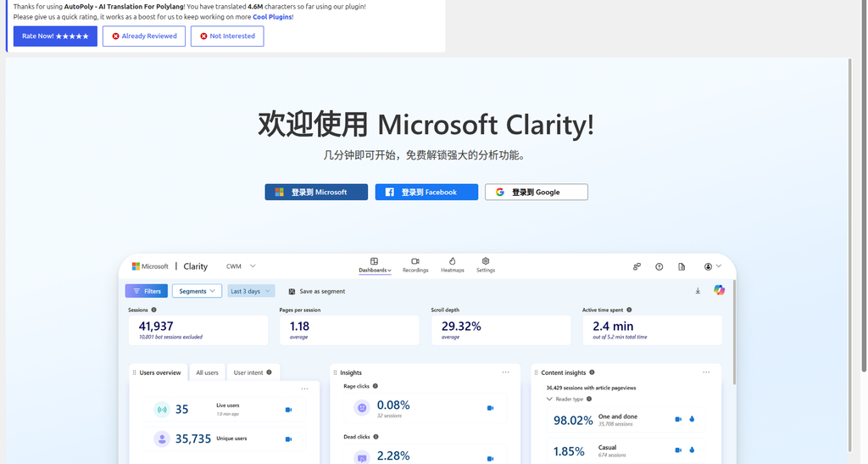Click the info icon next to Rage clicks

376,386
